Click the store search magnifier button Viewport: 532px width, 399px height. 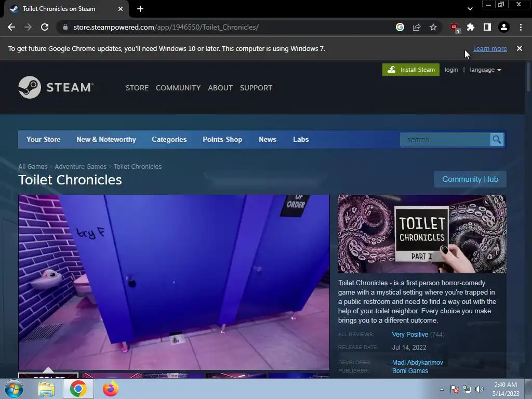497,139
